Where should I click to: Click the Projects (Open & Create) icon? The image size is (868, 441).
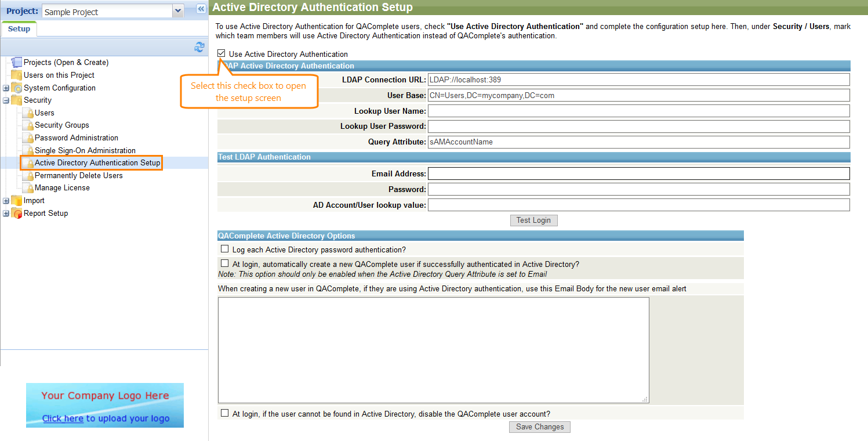tap(16, 63)
